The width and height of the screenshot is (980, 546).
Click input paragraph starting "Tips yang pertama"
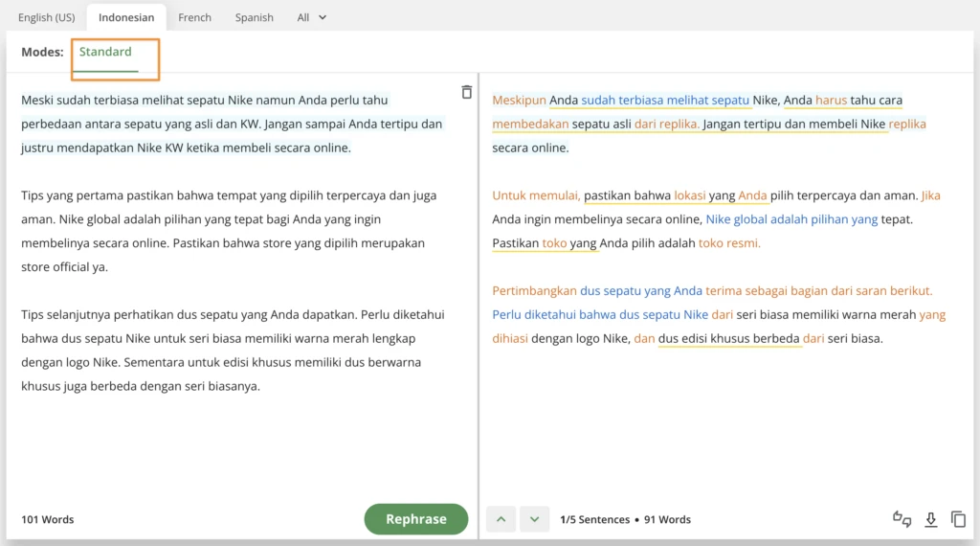229,231
